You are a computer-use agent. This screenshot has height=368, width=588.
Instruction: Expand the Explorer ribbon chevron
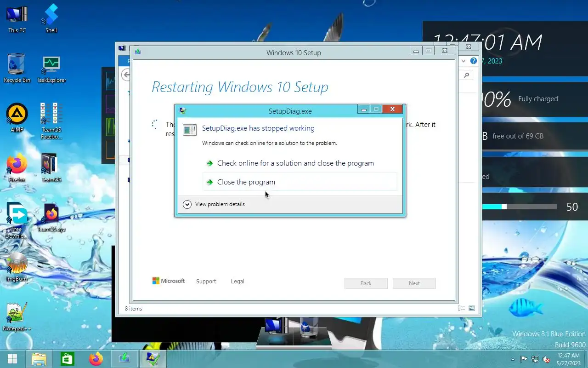(x=463, y=61)
